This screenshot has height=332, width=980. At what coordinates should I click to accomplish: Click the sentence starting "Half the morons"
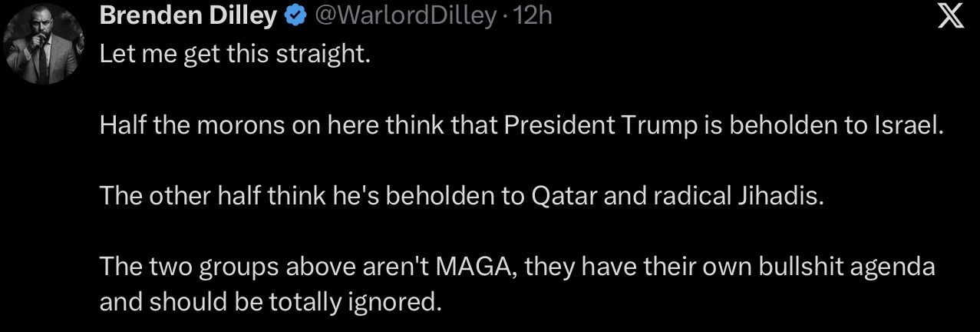click(x=520, y=125)
